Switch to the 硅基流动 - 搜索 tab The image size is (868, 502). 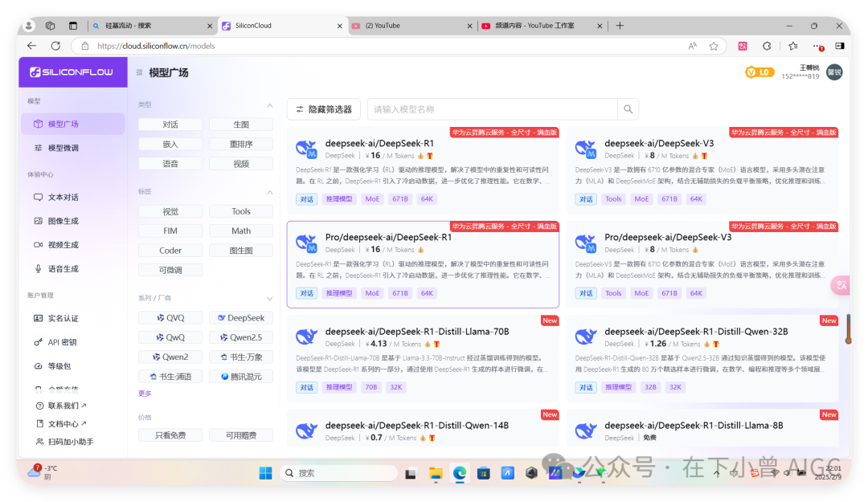coord(152,26)
